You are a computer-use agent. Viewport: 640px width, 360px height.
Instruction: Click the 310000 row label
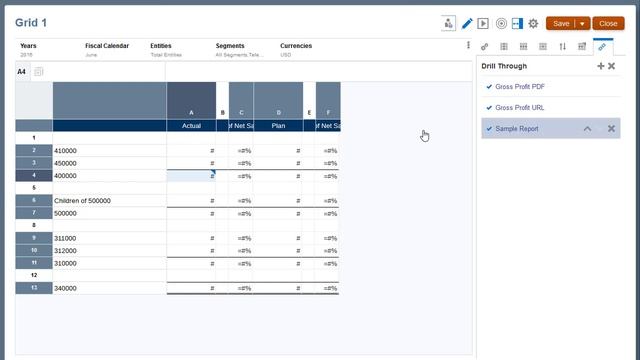click(65, 263)
